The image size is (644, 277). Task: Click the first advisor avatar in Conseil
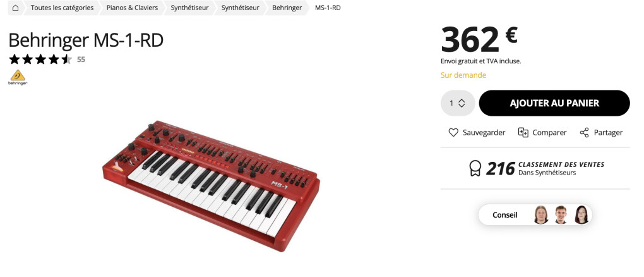541,215
